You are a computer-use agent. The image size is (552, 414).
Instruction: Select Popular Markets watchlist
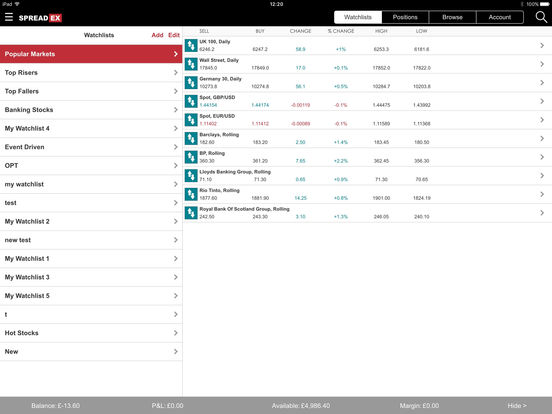91,54
